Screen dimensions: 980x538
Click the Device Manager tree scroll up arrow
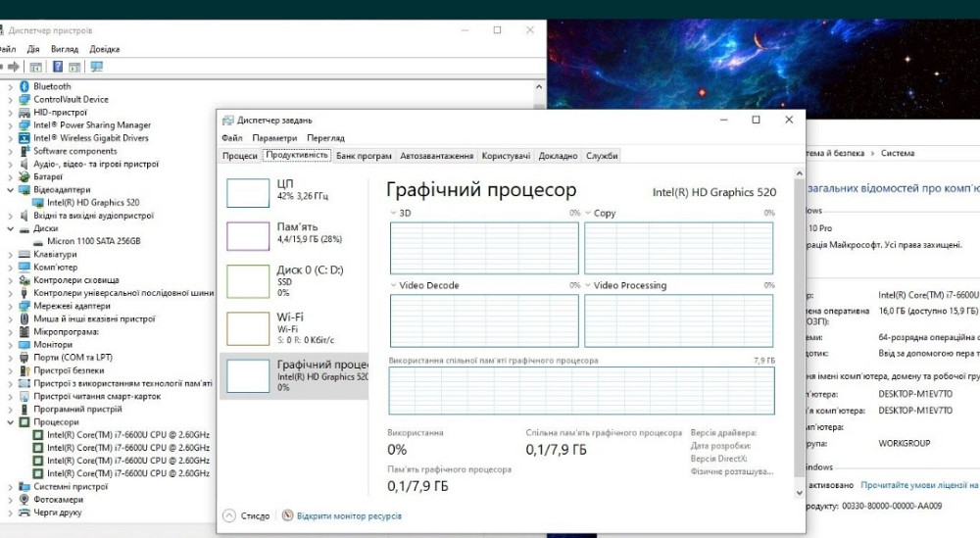pyautogui.click(x=539, y=87)
